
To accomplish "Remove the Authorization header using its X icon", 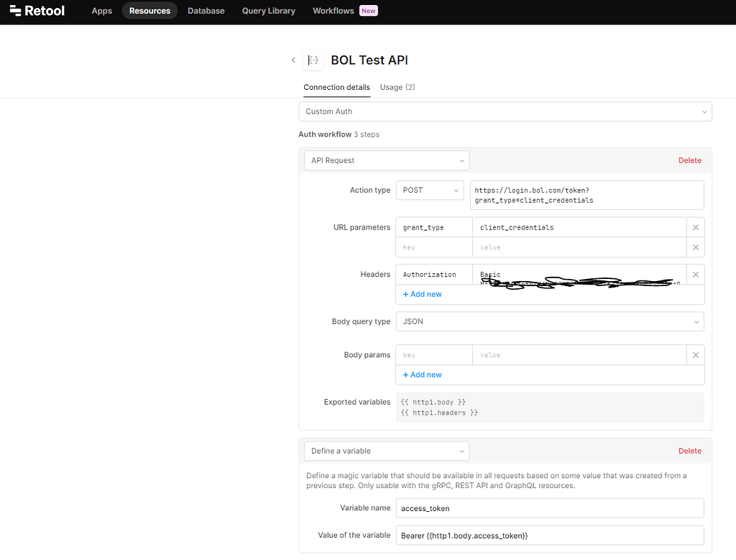I will (695, 274).
